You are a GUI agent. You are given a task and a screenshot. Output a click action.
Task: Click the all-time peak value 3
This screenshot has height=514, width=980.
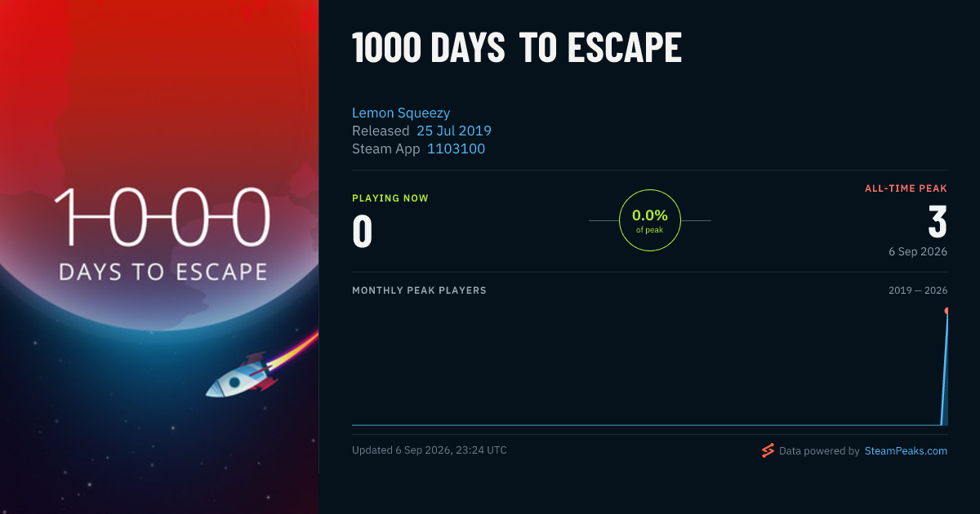coord(938,222)
